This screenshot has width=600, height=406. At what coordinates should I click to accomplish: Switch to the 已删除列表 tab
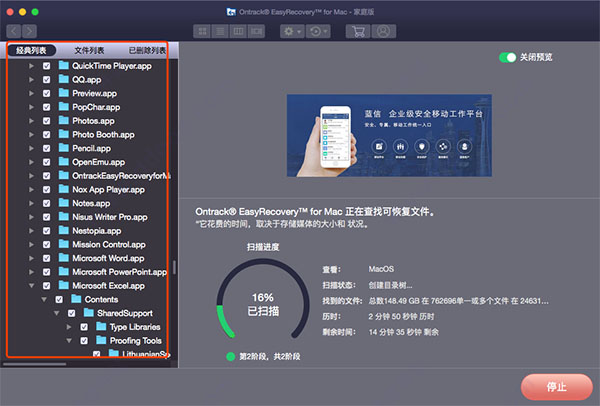point(147,50)
